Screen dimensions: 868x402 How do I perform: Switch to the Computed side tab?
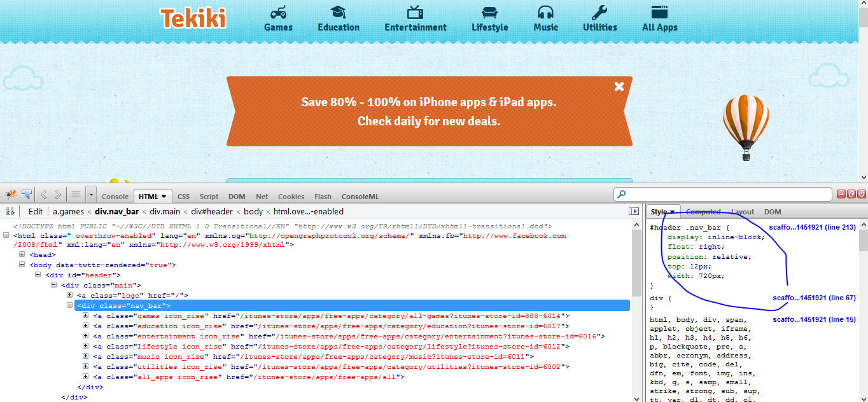coord(703,212)
